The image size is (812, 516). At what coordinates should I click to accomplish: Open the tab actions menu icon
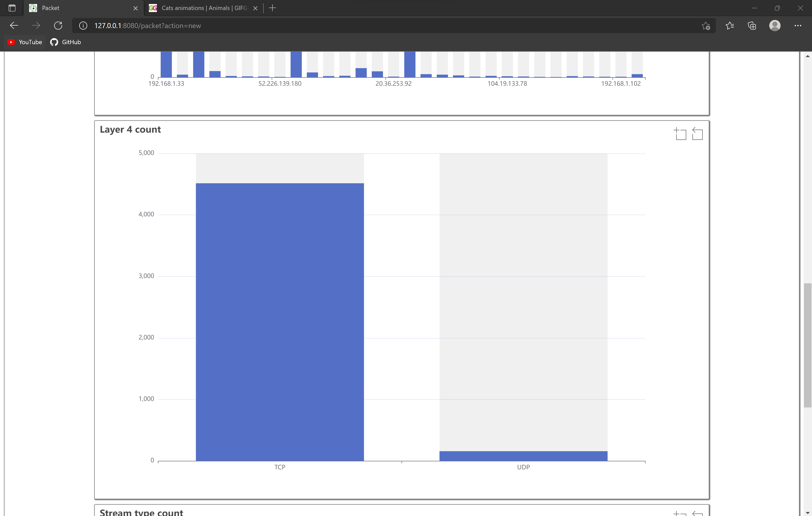(x=12, y=8)
